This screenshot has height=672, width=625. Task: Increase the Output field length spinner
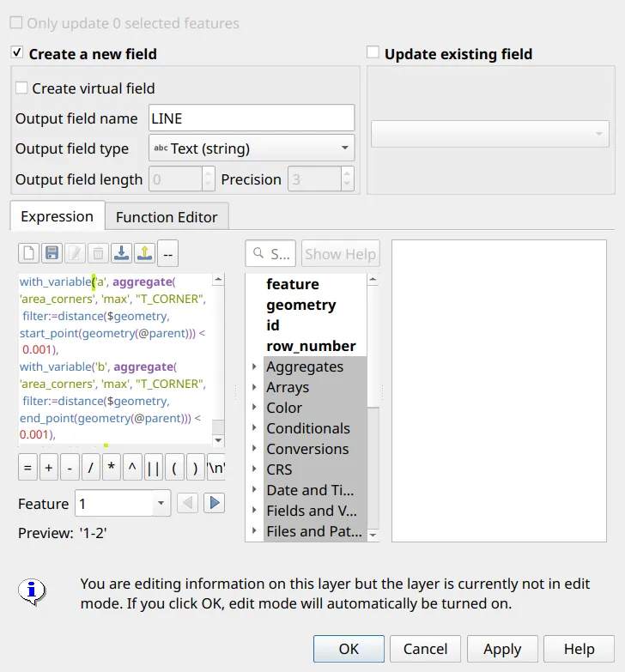(x=208, y=173)
